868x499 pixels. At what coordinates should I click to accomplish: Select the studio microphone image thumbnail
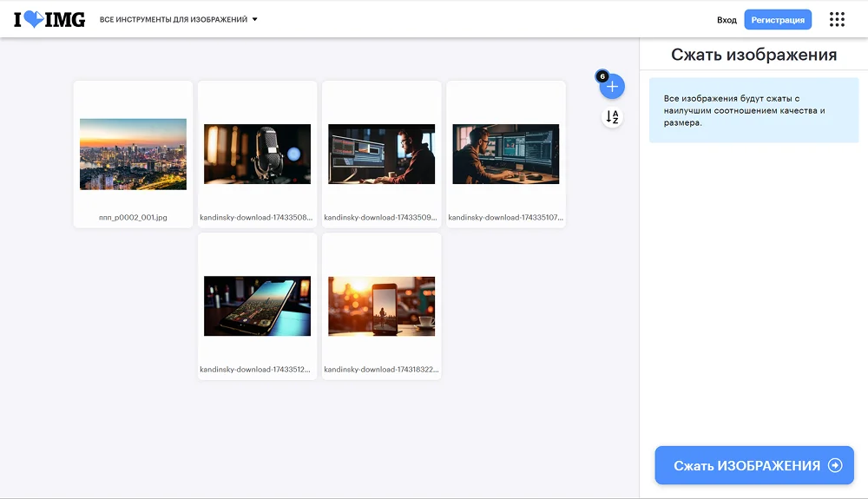(257, 154)
